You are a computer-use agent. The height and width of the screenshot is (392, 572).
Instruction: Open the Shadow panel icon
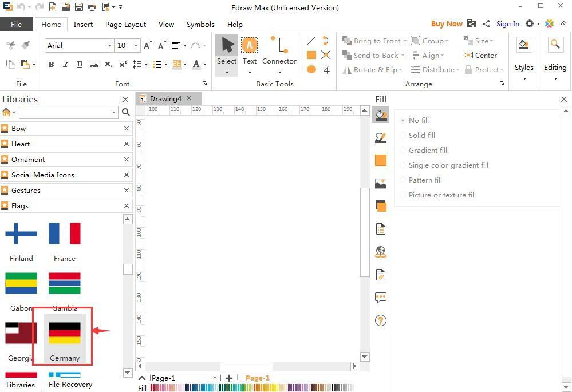click(x=381, y=206)
